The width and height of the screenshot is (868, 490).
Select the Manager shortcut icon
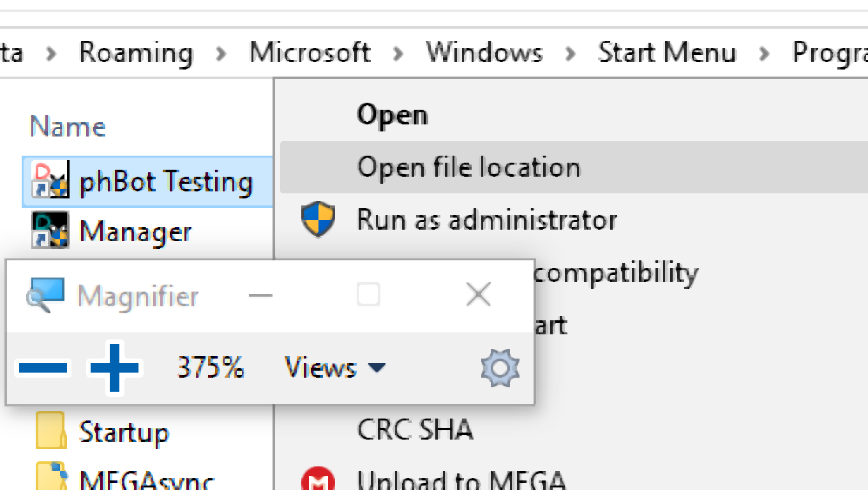[x=51, y=231]
